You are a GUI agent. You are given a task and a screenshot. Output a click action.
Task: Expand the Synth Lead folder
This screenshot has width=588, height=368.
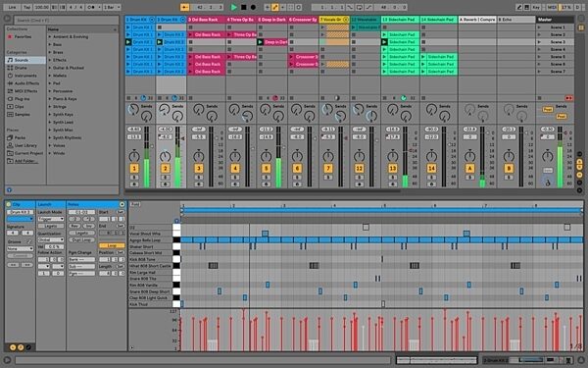[x=50, y=122]
